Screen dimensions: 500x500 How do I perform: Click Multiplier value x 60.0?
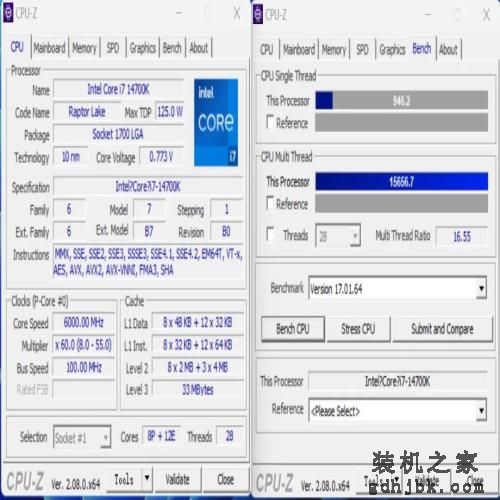pyautogui.click(x=84, y=345)
